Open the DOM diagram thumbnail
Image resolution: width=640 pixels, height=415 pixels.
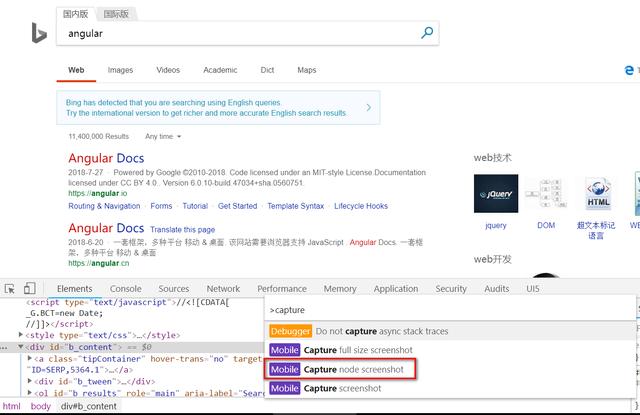(x=546, y=193)
